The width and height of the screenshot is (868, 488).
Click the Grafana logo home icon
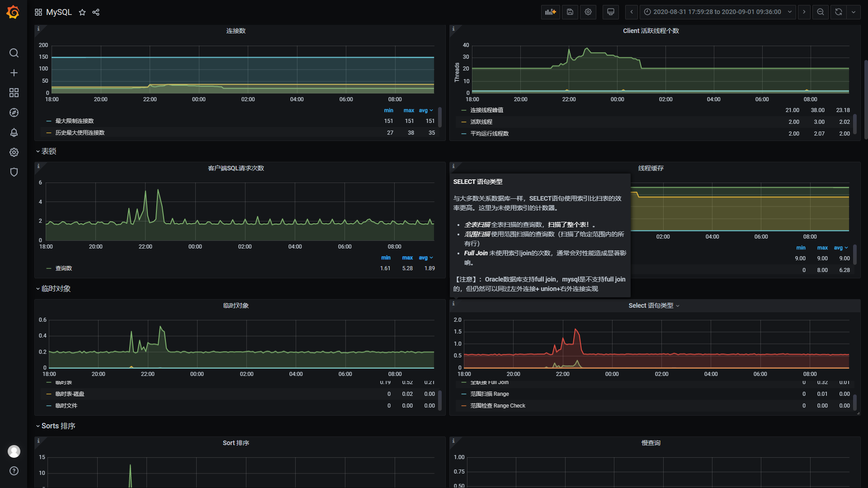tap(13, 12)
